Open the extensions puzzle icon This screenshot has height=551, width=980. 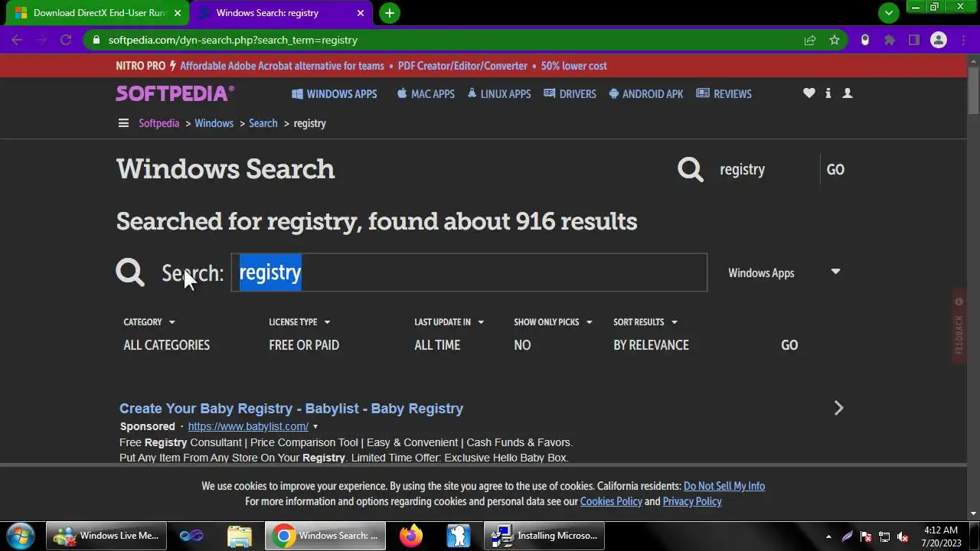pyautogui.click(x=890, y=40)
